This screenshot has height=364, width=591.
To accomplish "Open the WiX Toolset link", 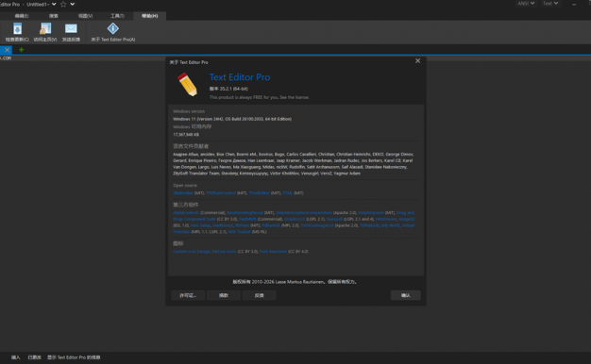I will coord(240,232).
